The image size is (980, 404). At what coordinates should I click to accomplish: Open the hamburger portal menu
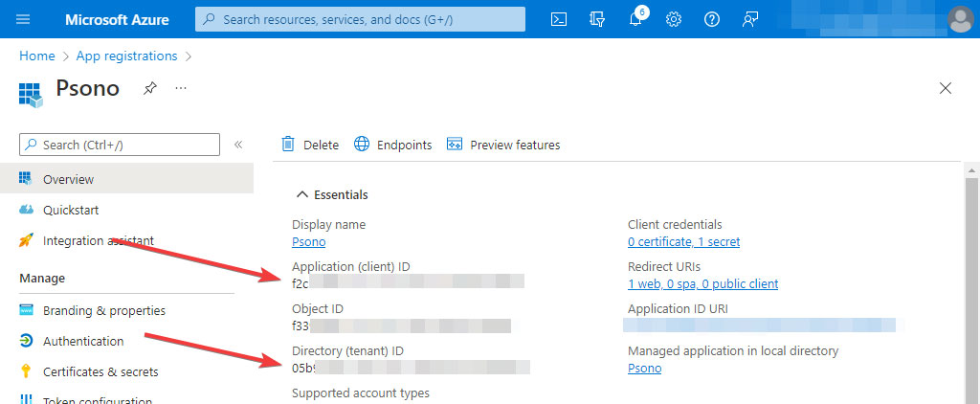pos(23,19)
